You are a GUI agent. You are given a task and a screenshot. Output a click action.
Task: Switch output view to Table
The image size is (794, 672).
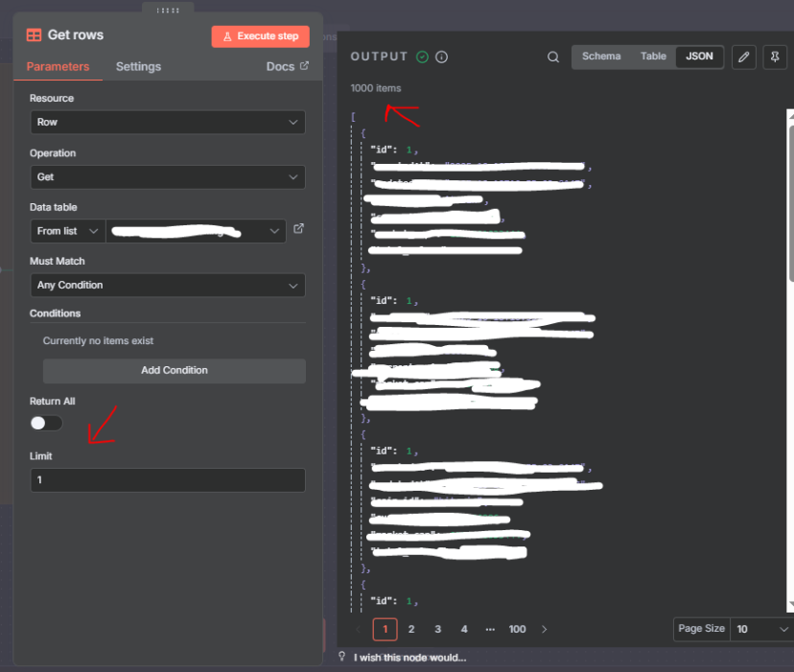click(x=653, y=57)
